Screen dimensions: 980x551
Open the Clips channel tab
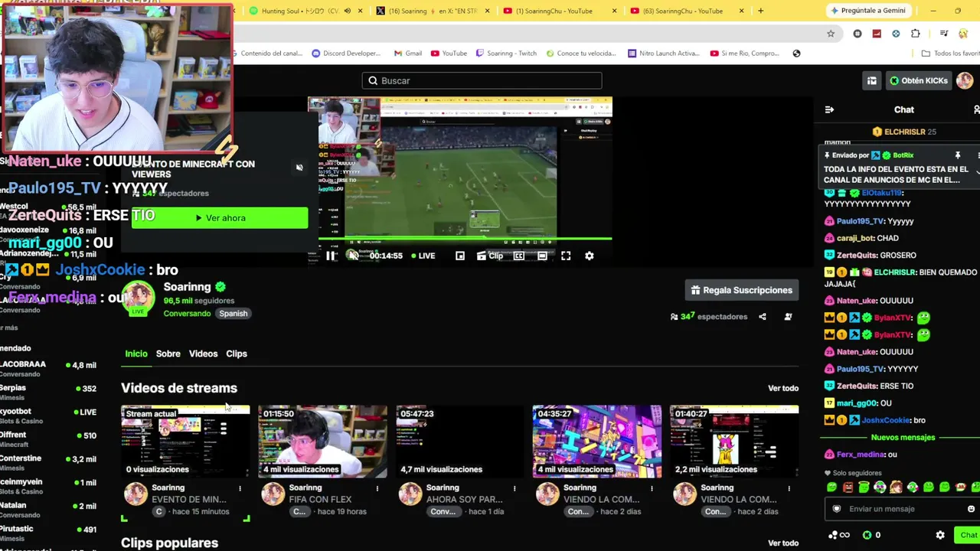click(x=237, y=354)
